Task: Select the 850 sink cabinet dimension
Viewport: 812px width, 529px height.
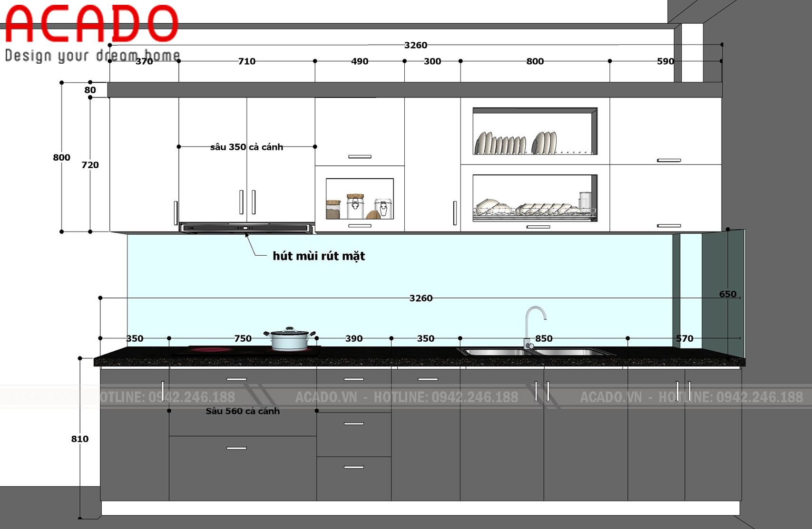Action: [544, 338]
